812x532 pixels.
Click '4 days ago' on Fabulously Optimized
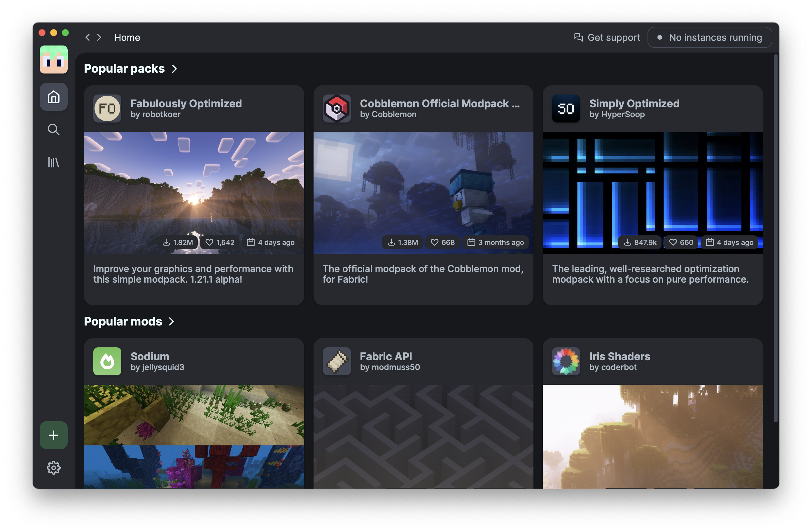click(x=271, y=242)
